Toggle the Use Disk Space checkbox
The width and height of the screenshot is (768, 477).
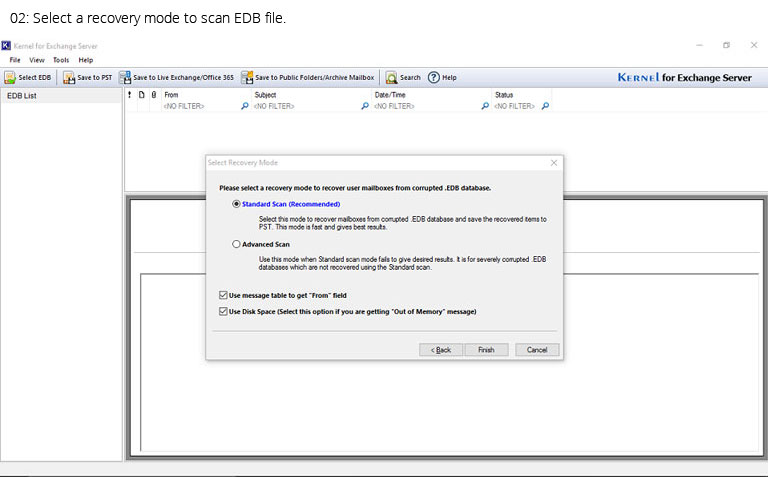[223, 311]
